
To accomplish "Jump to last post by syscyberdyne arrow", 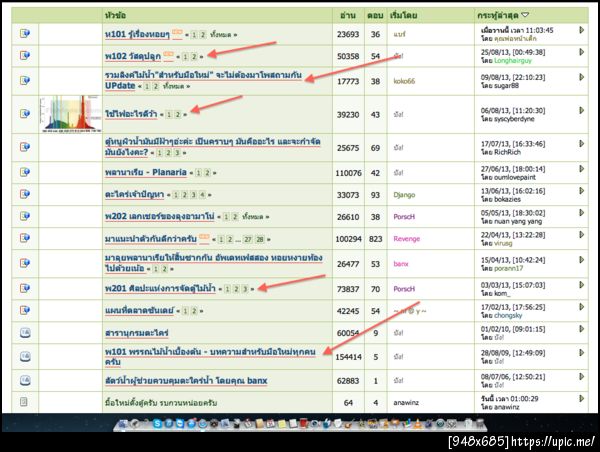I will (582, 110).
